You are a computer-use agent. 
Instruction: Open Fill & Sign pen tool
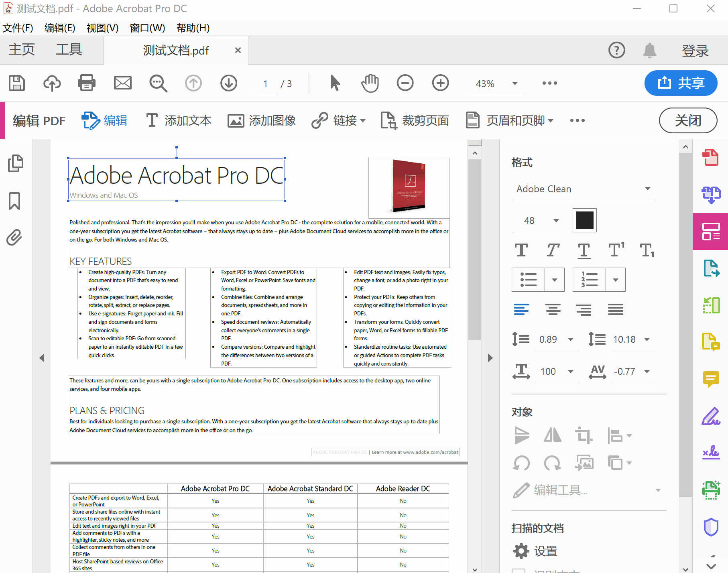click(x=711, y=416)
